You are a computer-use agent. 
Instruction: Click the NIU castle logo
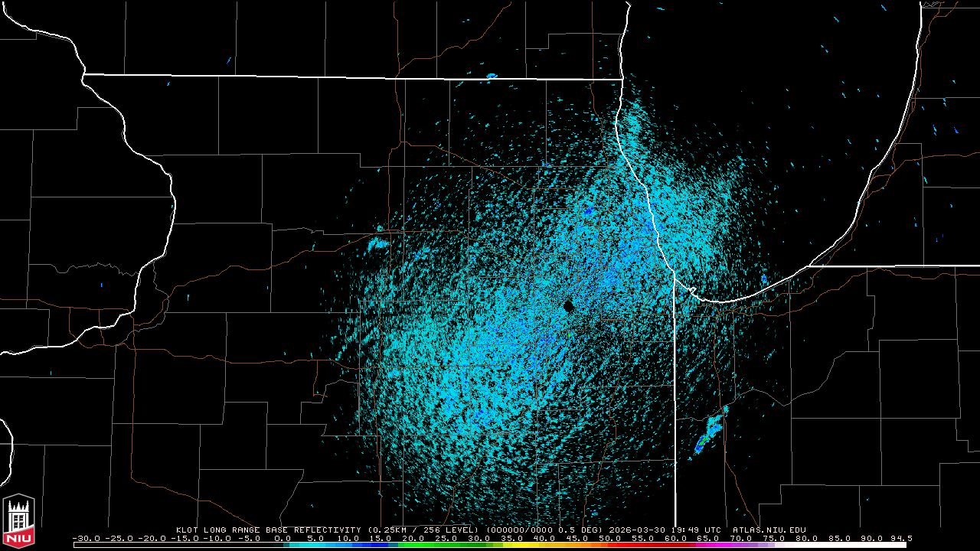pos(18,522)
